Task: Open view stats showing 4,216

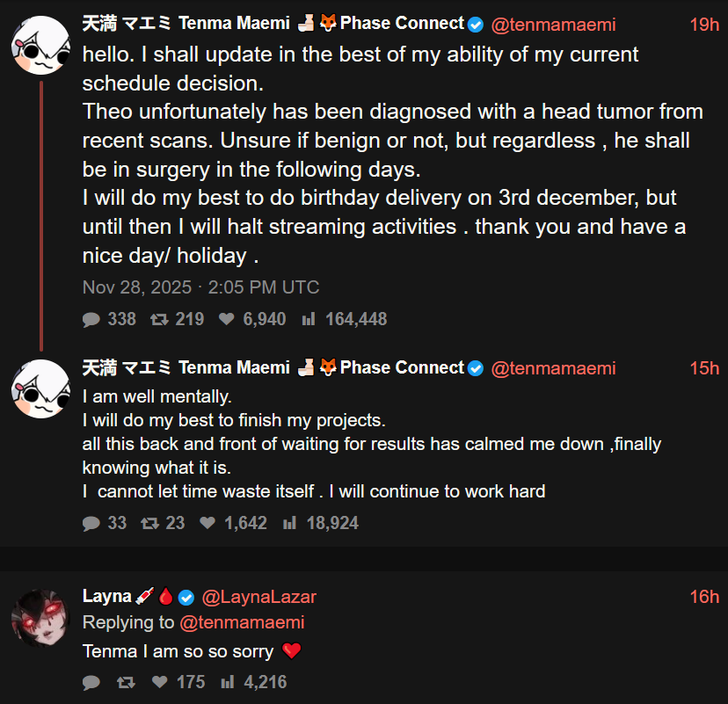Action: click(x=228, y=682)
